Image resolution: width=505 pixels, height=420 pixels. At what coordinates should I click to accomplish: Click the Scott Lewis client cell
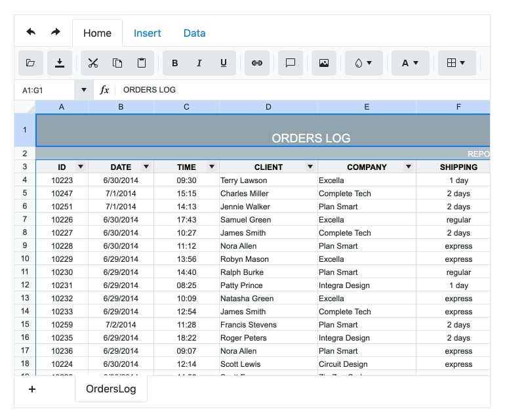[268, 364]
